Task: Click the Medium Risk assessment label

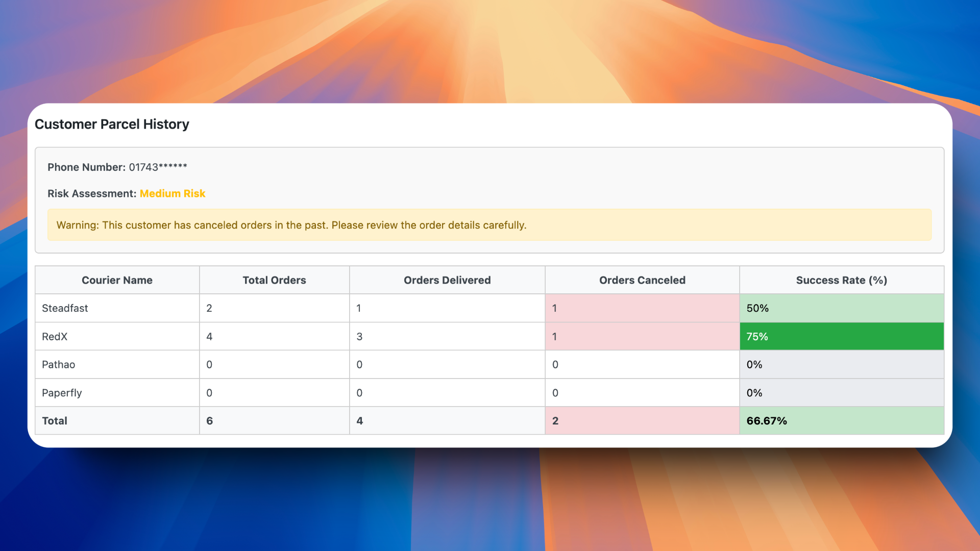Action: (173, 193)
